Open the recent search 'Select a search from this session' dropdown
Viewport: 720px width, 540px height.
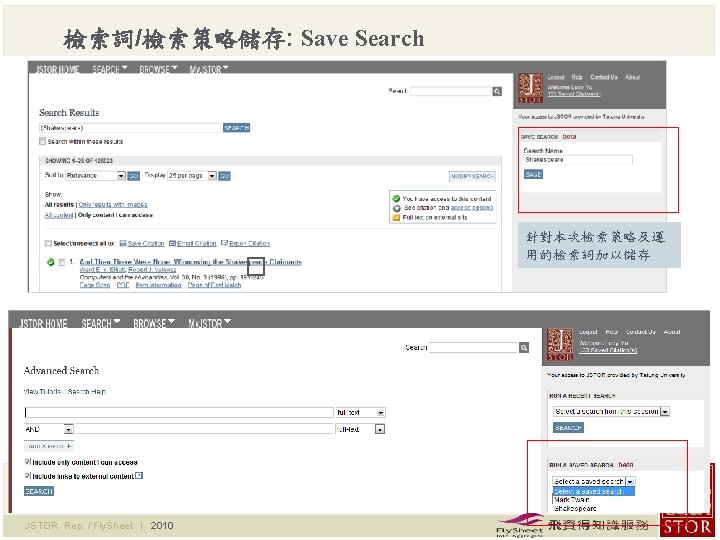tap(611, 411)
